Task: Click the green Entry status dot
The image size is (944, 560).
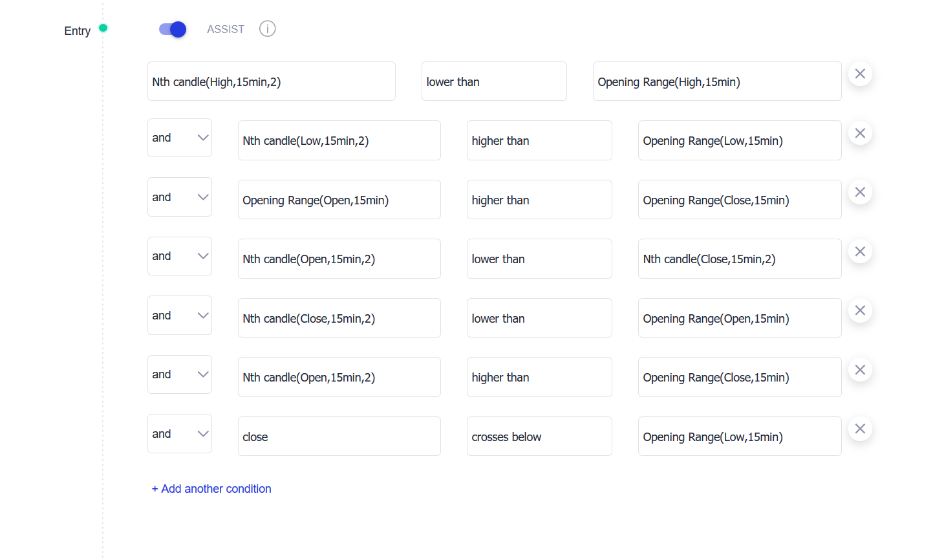Action: pyautogui.click(x=103, y=28)
